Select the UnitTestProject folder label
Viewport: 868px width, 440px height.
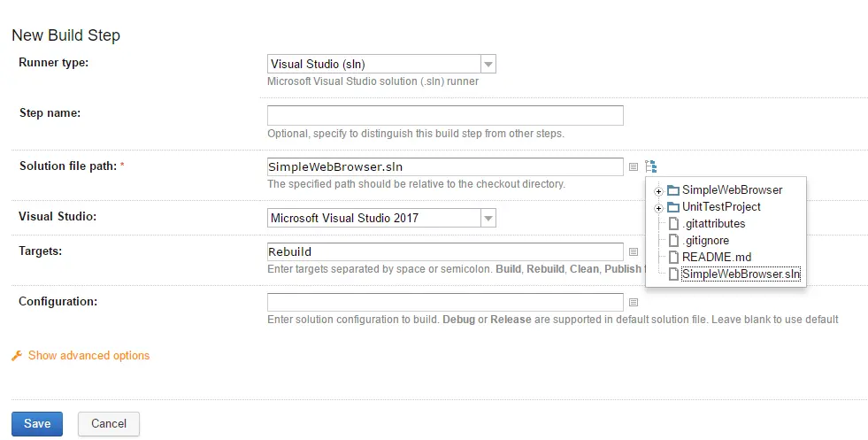point(721,206)
